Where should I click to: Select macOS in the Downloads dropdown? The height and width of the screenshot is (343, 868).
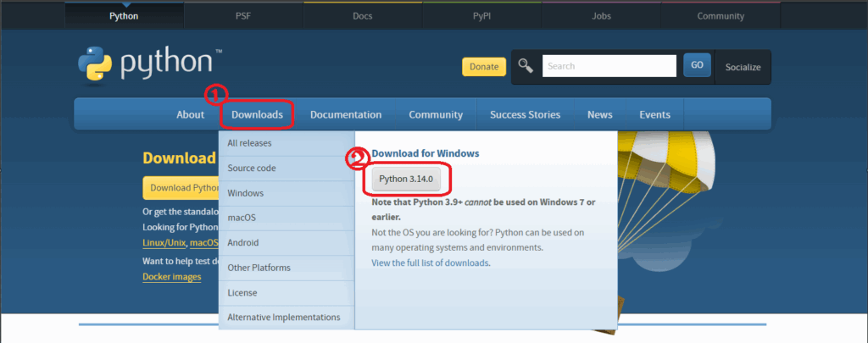pyautogui.click(x=242, y=218)
